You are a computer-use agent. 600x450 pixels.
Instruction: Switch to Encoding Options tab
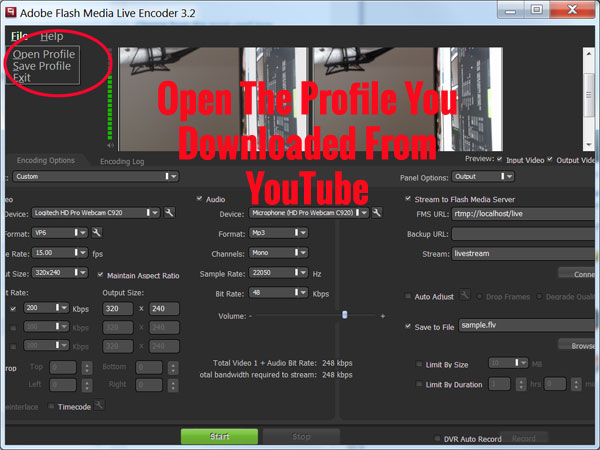tap(46, 160)
